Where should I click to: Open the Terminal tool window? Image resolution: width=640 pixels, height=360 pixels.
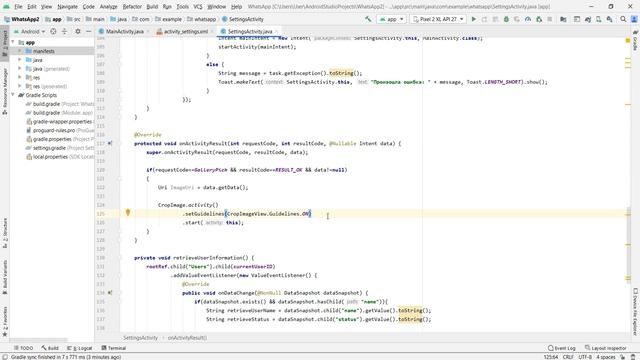click(113, 348)
